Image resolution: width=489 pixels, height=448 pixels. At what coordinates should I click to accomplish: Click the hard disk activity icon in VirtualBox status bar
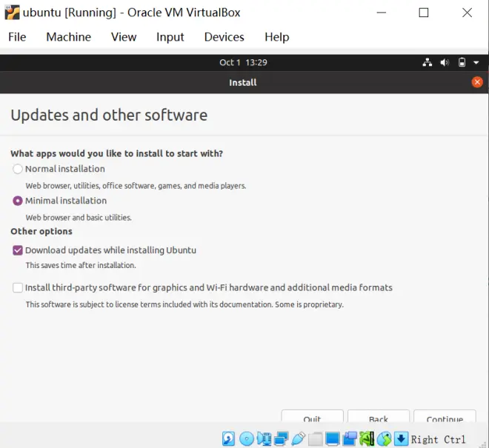click(229, 438)
